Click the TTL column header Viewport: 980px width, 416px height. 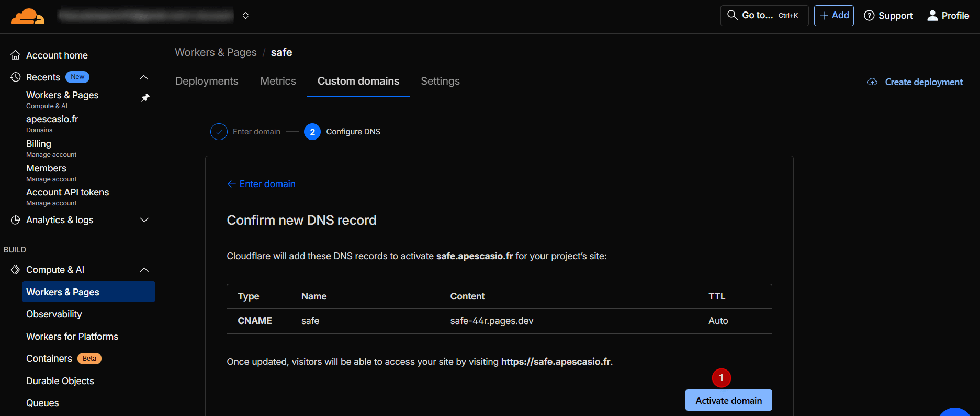point(717,296)
